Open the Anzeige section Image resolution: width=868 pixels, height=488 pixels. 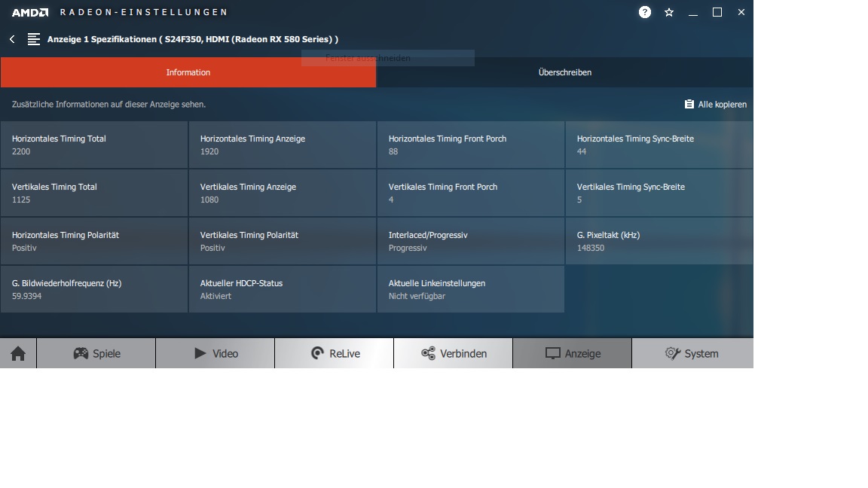[x=573, y=353]
